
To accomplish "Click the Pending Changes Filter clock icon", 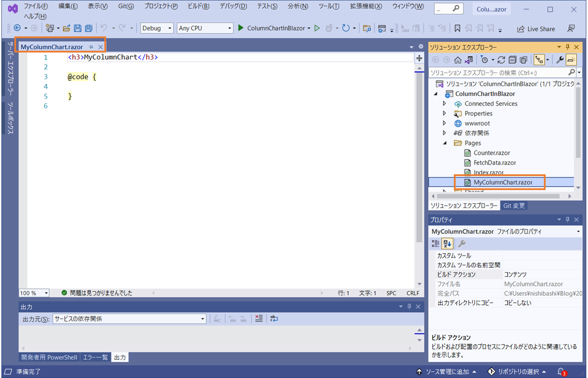I will [x=484, y=60].
